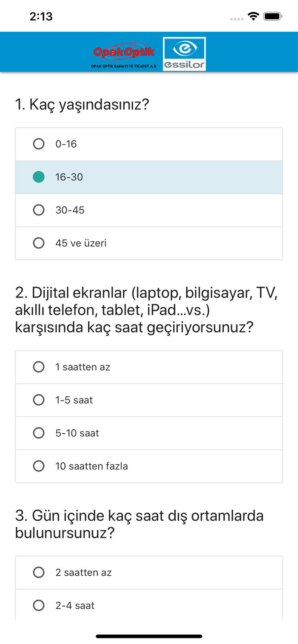The width and height of the screenshot is (298, 644).
Task: Deselect the highlighted "16-30" option
Action: (x=39, y=176)
